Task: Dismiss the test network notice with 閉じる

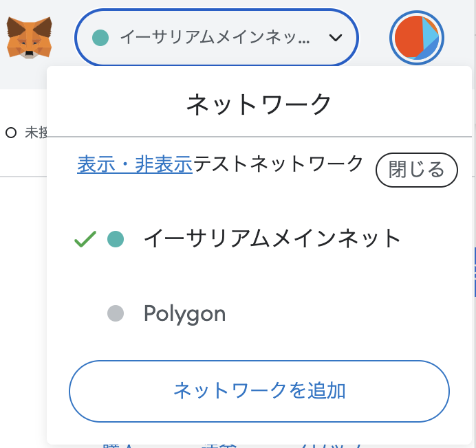Action: (x=417, y=170)
